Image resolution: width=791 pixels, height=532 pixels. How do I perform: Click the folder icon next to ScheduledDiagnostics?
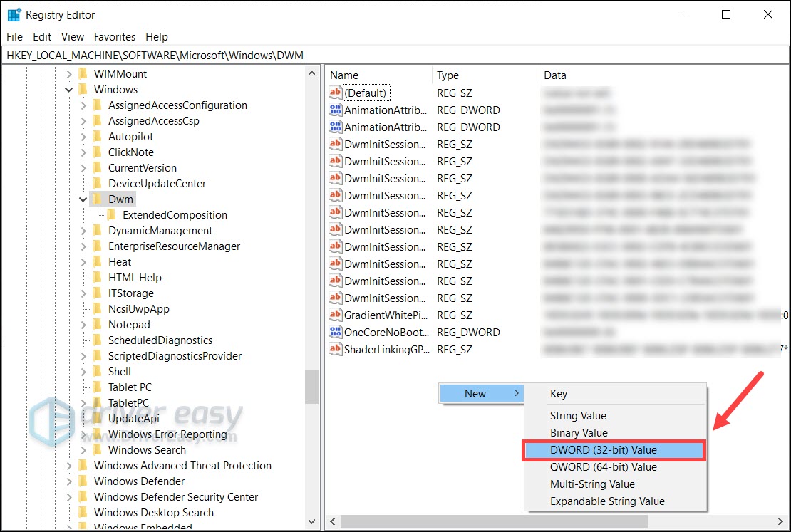(98, 340)
